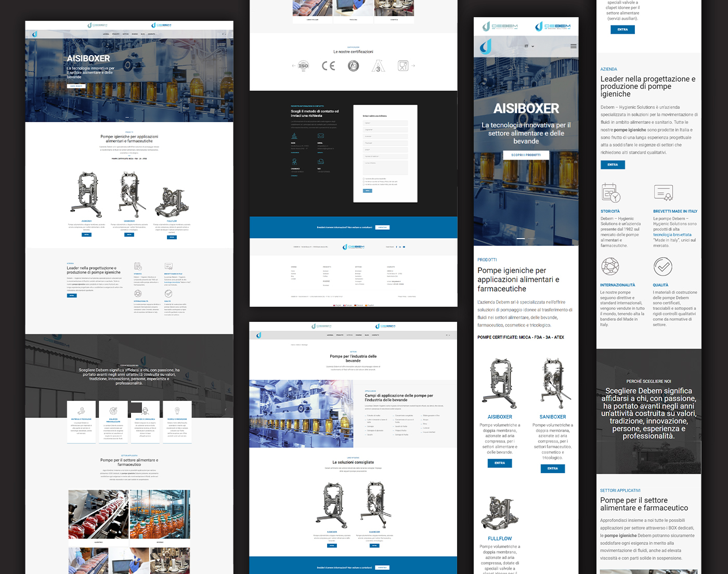Select FULLFLOW pump image in mobile view

500,513
